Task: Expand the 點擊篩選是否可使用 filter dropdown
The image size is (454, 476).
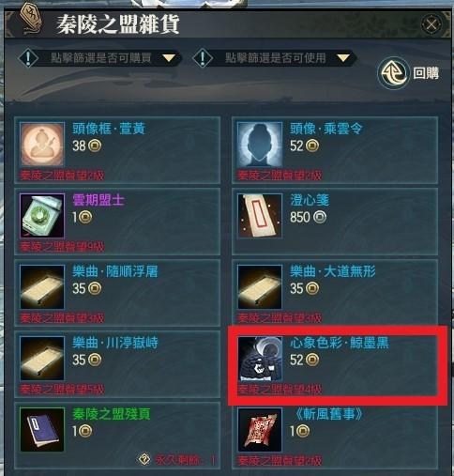Action: click(275, 58)
